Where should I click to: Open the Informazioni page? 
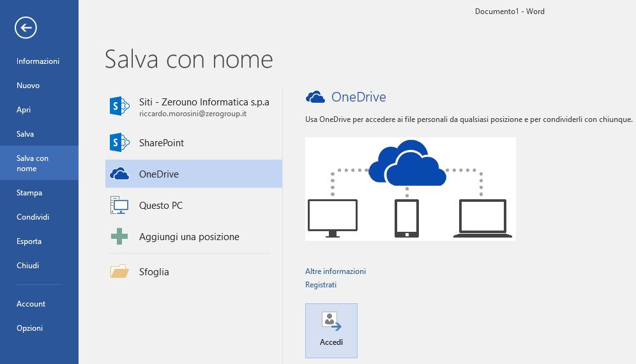coord(38,61)
